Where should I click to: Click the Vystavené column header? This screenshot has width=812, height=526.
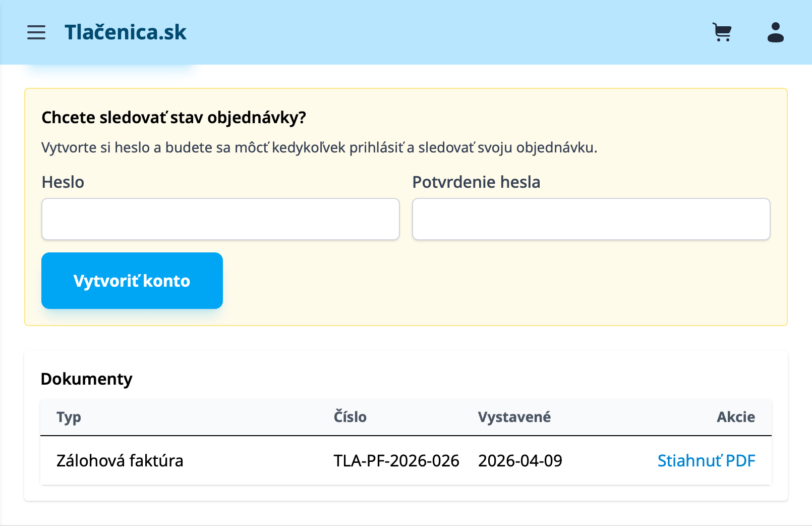coord(514,417)
